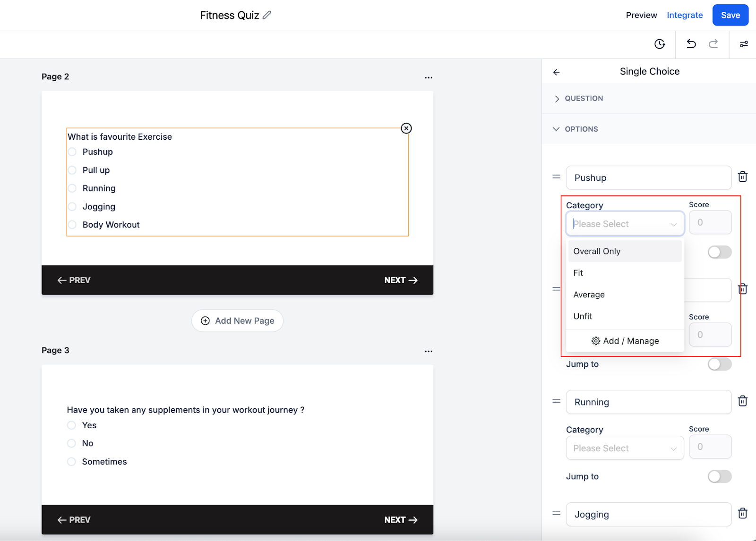The width and height of the screenshot is (756, 541).
Task: Open Add / Manage categories
Action: click(x=625, y=341)
